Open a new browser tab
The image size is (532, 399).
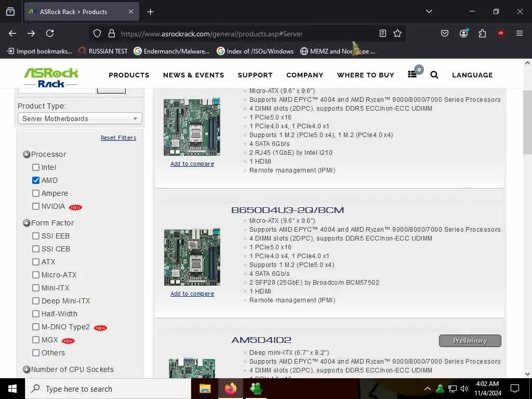[150, 12]
